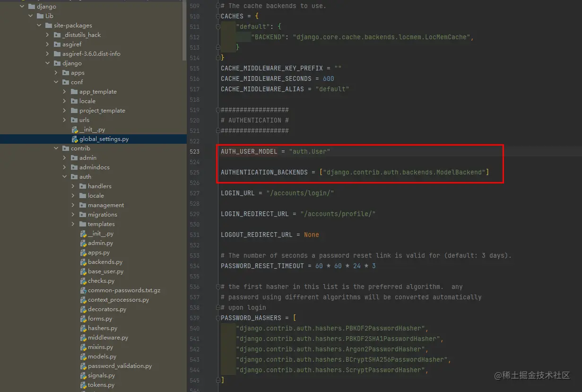Click the checks.py file icon

[83, 281]
